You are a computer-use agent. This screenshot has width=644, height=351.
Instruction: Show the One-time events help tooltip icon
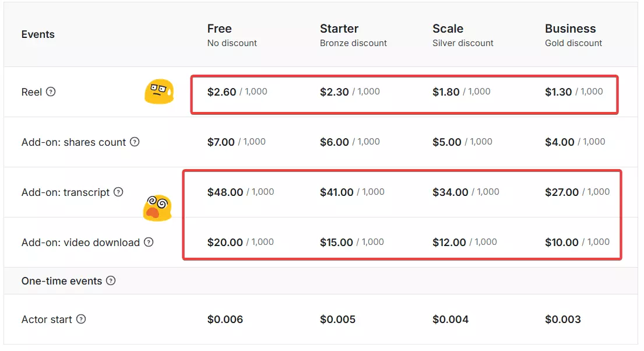point(111,280)
